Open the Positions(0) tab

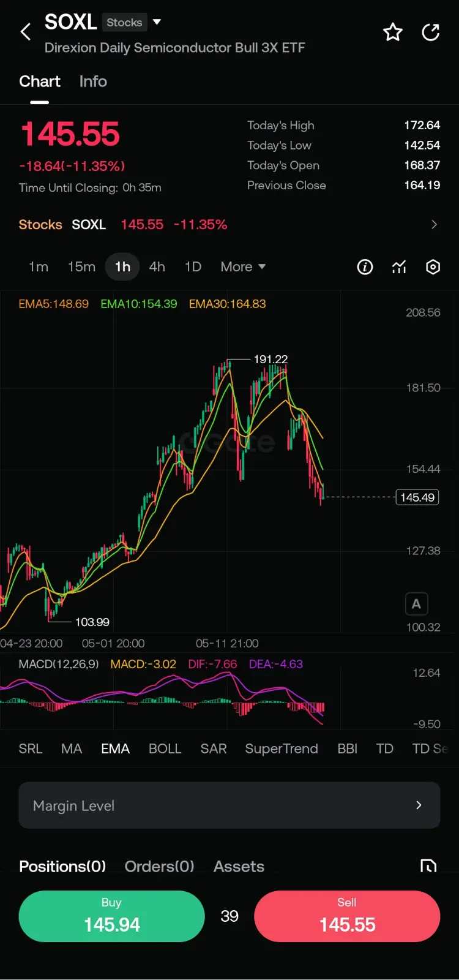[x=62, y=866]
